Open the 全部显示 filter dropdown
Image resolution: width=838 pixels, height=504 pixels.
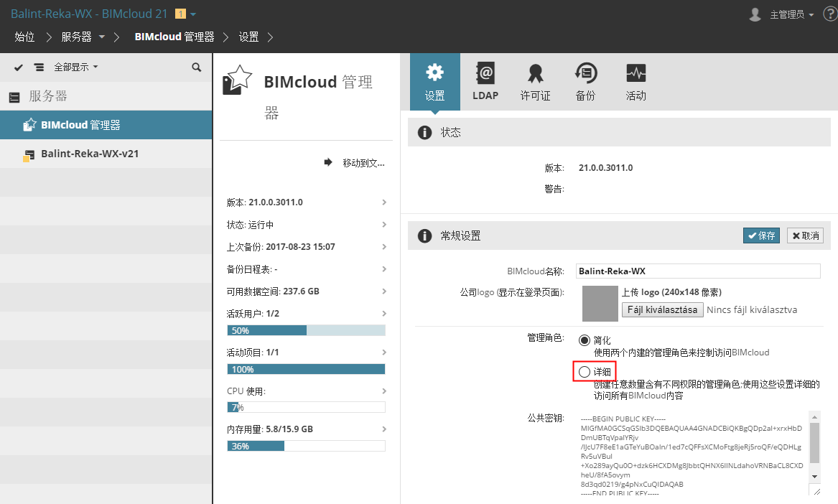click(x=76, y=67)
